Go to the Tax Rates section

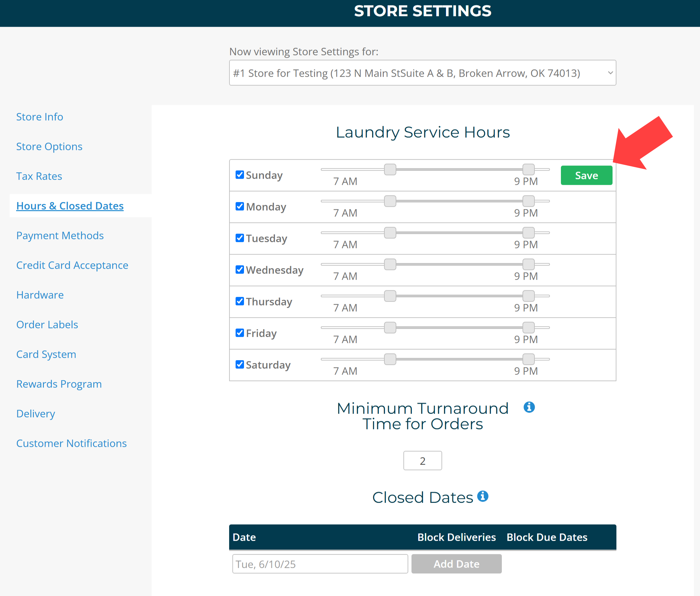(39, 177)
